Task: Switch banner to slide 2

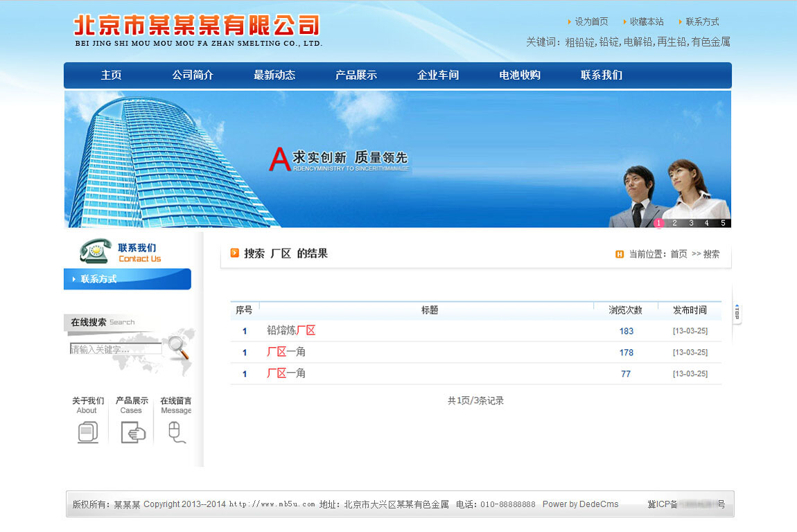Action: [x=674, y=223]
